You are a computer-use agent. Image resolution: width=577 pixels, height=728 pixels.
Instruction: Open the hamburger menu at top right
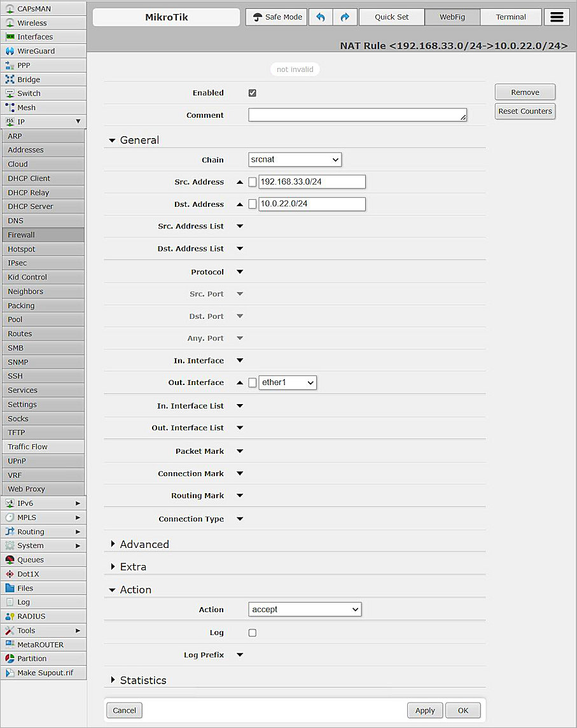pos(556,17)
